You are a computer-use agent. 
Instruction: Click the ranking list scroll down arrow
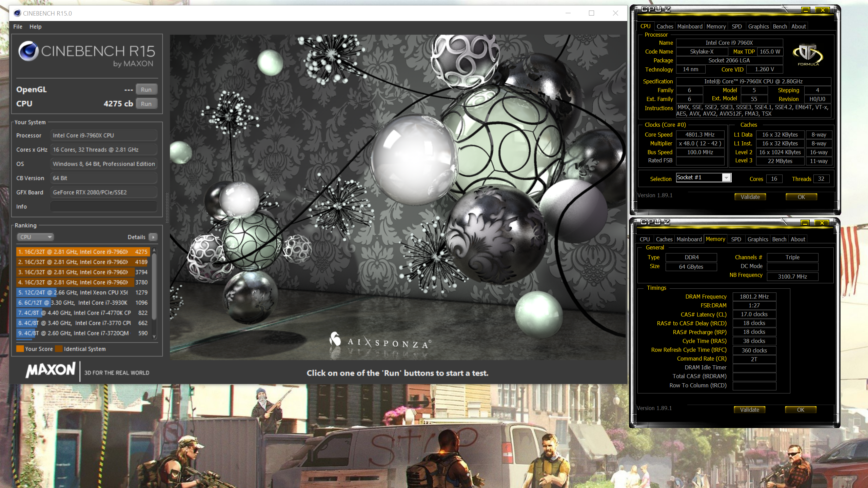pos(154,337)
